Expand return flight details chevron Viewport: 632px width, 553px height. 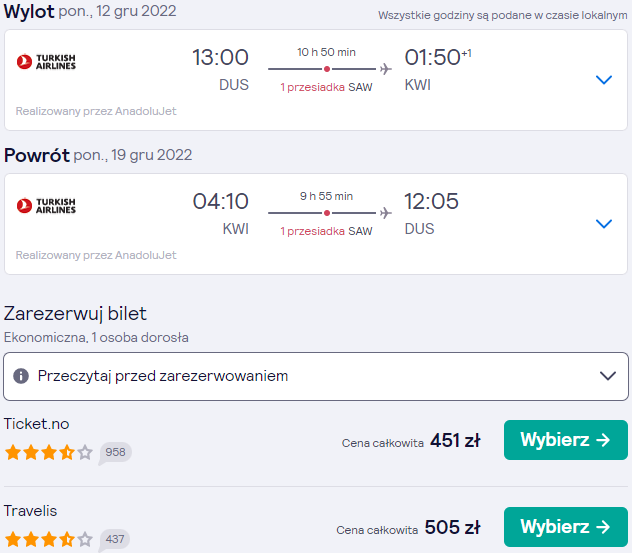(603, 223)
